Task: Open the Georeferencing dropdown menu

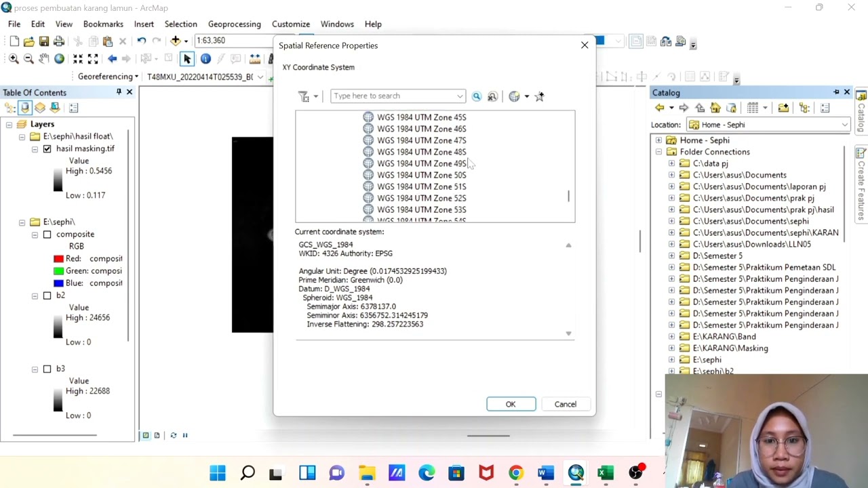Action: click(x=108, y=77)
